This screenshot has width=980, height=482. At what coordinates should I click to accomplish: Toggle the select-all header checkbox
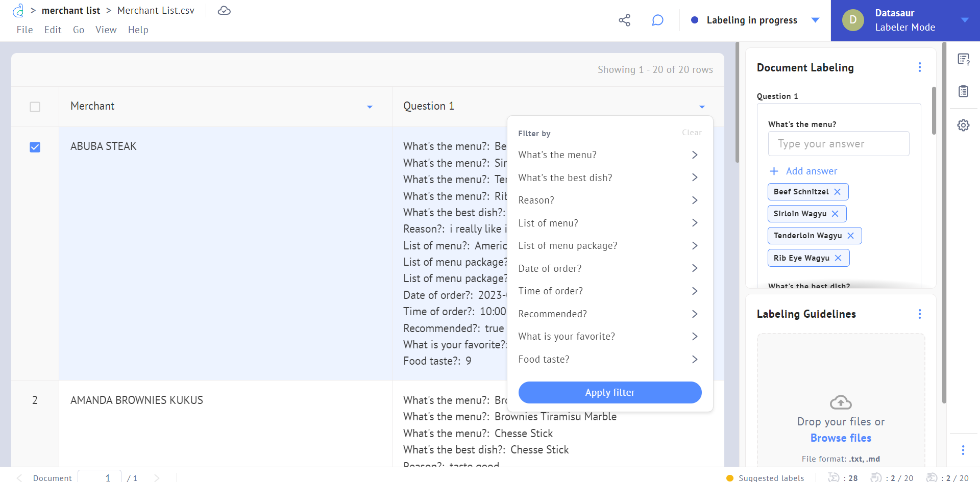pyautogui.click(x=35, y=107)
